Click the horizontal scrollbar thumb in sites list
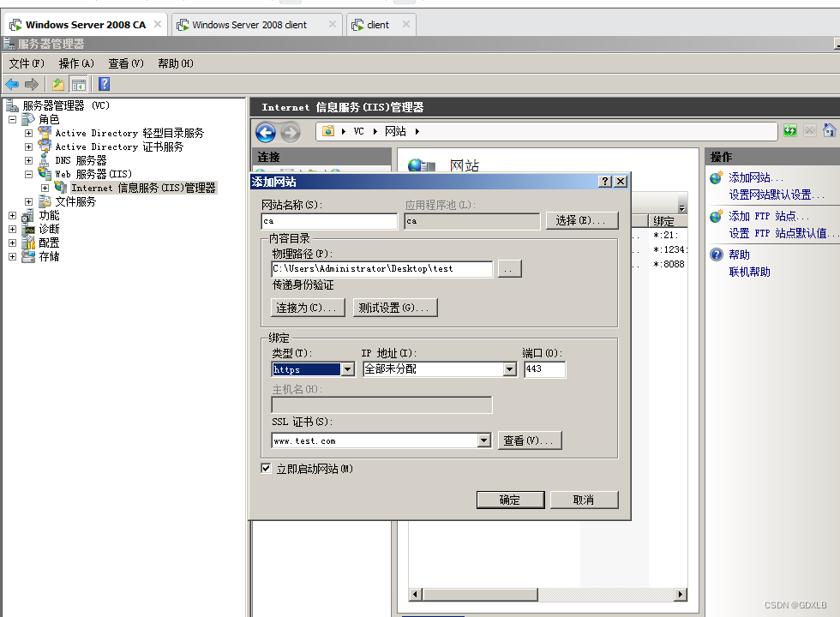Viewport: 840px width, 617px height. [x=481, y=594]
